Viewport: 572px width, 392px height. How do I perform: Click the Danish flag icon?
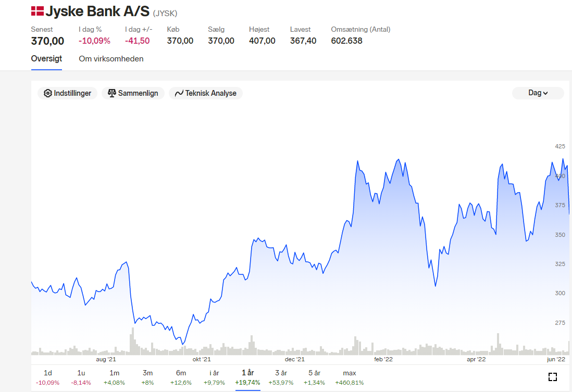[x=37, y=11]
